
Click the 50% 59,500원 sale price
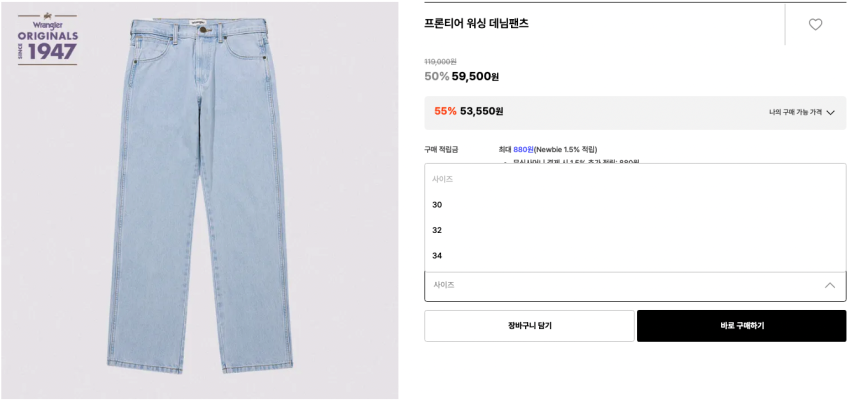[461, 76]
